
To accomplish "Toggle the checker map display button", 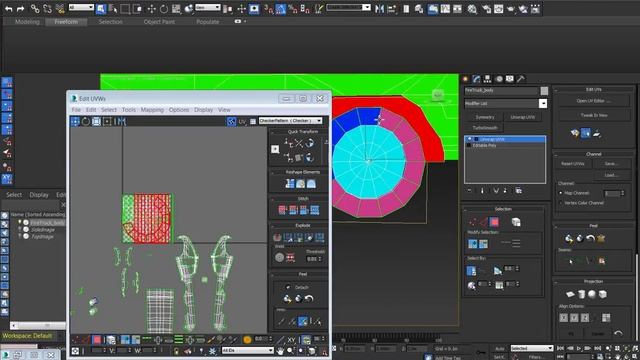I will coord(231,121).
